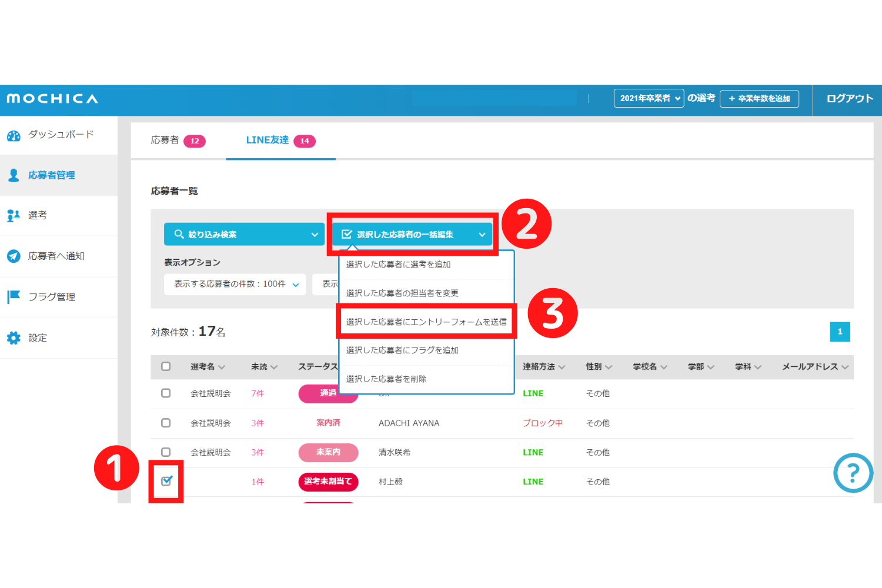This screenshot has height=588, width=882.
Task: Switch to the 応募者 tab
Action: click(x=178, y=141)
